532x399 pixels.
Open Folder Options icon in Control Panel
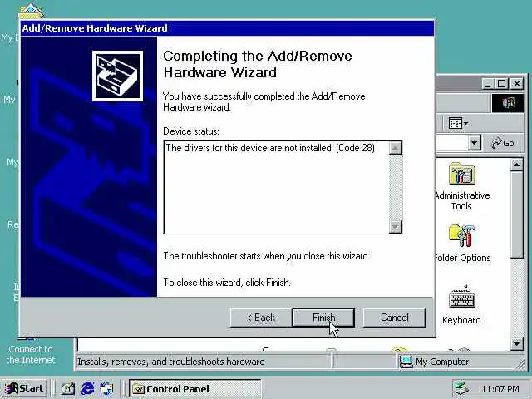pyautogui.click(x=462, y=243)
